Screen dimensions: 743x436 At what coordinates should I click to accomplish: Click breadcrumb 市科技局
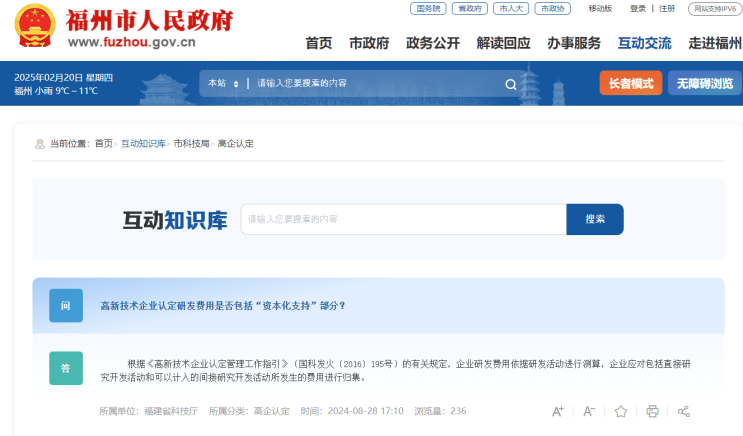[x=191, y=144]
